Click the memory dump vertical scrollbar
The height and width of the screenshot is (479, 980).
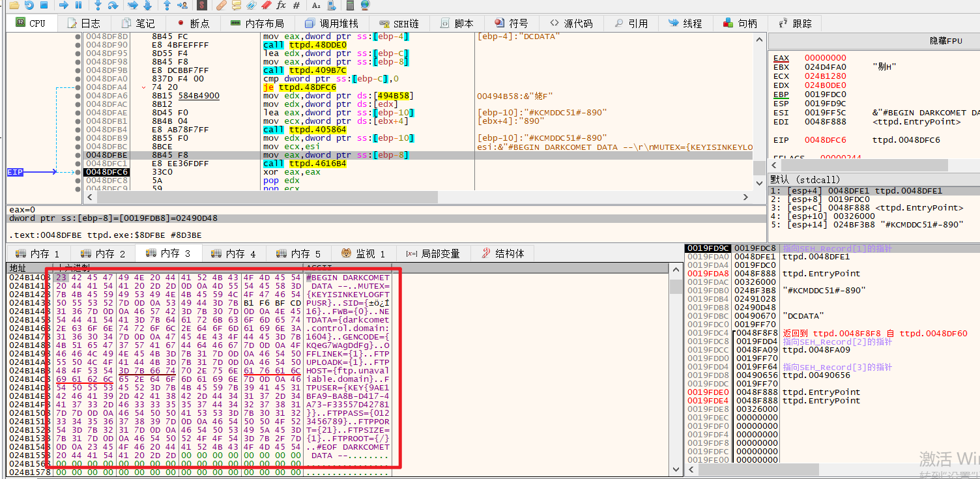click(676, 368)
